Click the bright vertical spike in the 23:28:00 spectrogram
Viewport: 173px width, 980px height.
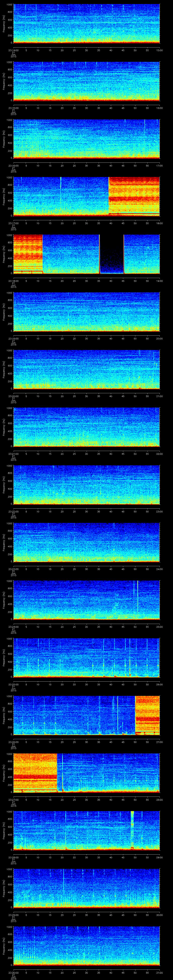pyautogui.click(x=132, y=831)
